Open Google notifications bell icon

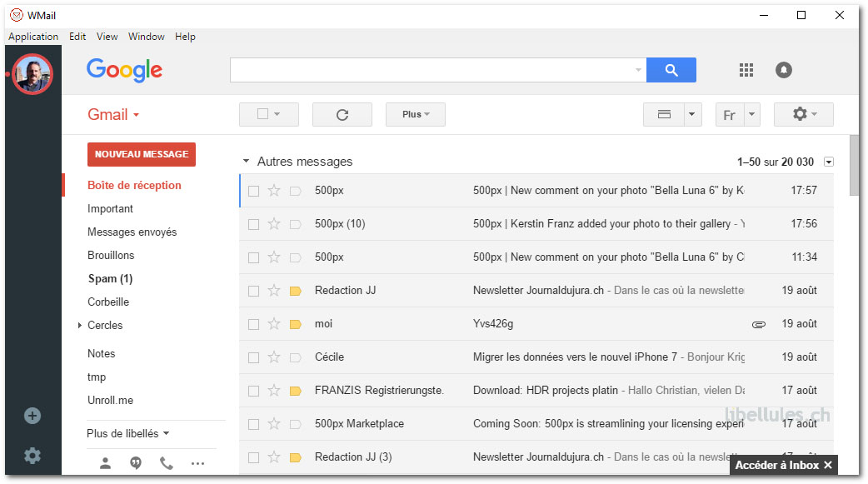point(783,70)
